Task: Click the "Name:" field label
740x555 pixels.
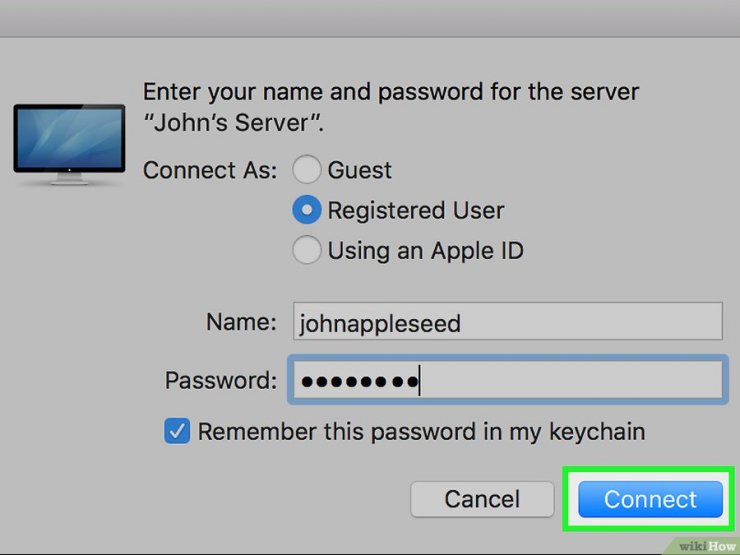Action: point(241,322)
